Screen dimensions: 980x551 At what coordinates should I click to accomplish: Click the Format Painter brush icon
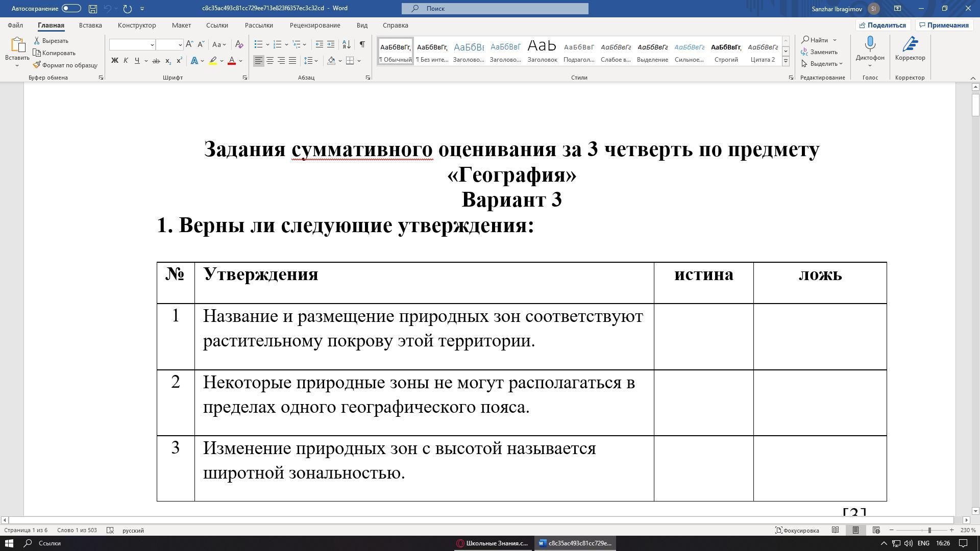pos(37,65)
